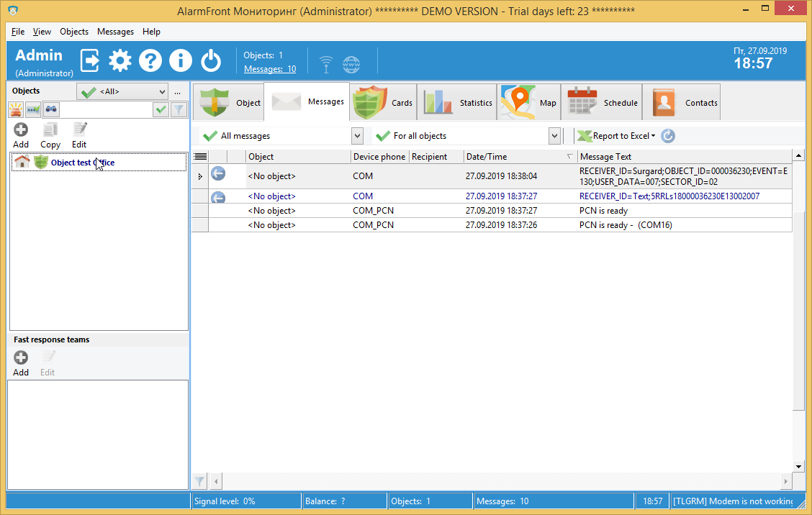Click funnel filter icon near search field
Viewport: 812px width, 515px height.
(179, 109)
